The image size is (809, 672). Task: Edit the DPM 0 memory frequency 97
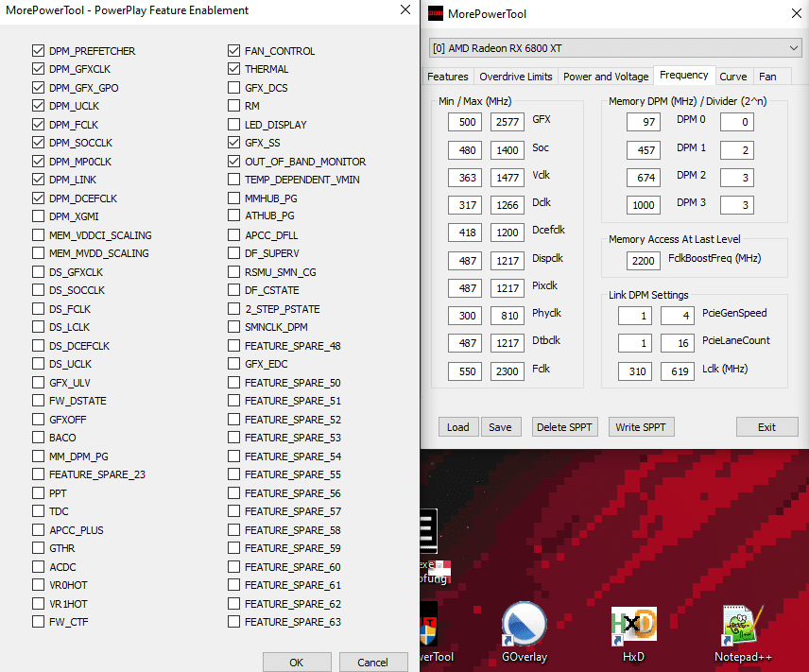(644, 122)
